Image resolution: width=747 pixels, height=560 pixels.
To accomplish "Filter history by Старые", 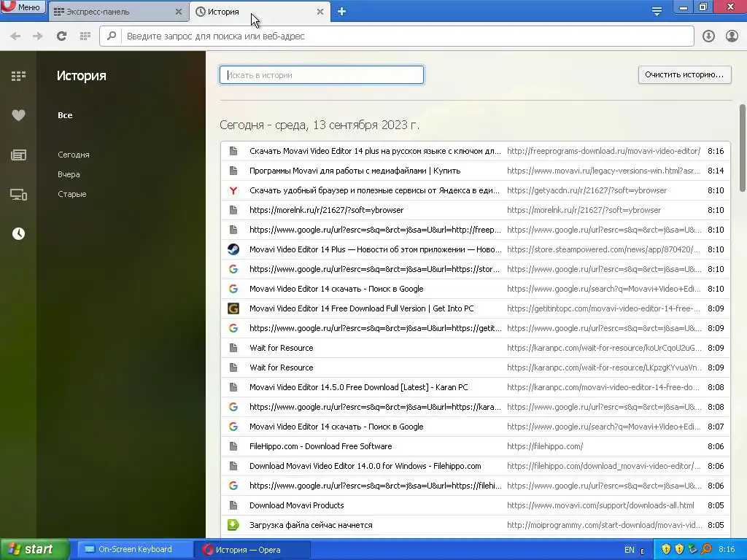I will (72, 194).
